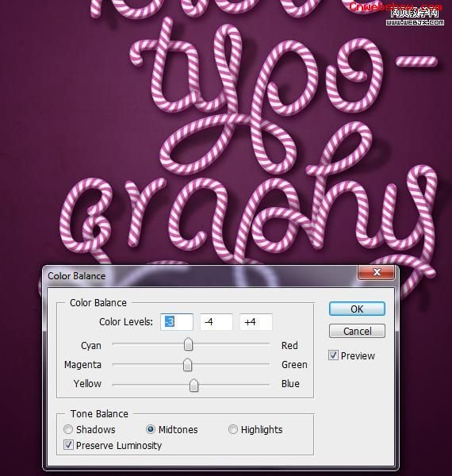This screenshot has height=476, width=452.
Task: Click the Blue end of the slider track
Action: coord(290,384)
